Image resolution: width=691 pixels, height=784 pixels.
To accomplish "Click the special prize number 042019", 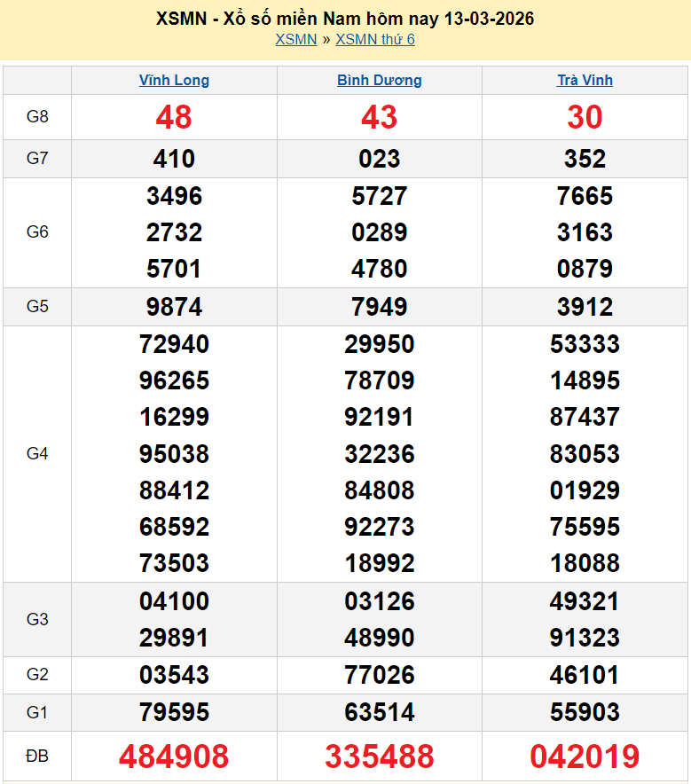I will 585,757.
